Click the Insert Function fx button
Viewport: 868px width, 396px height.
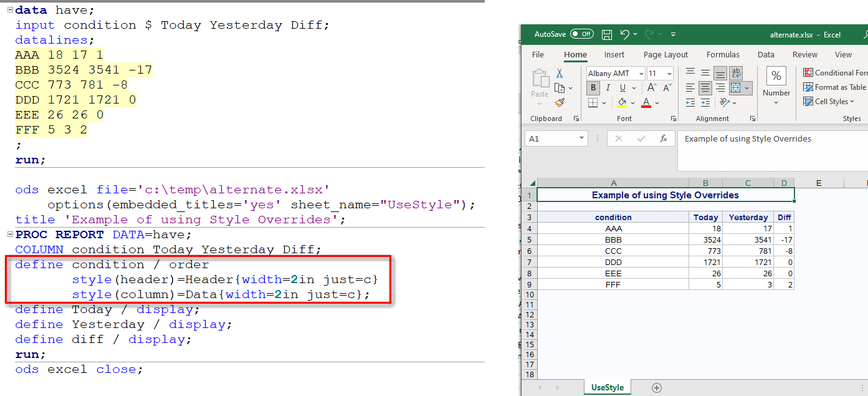(x=664, y=138)
